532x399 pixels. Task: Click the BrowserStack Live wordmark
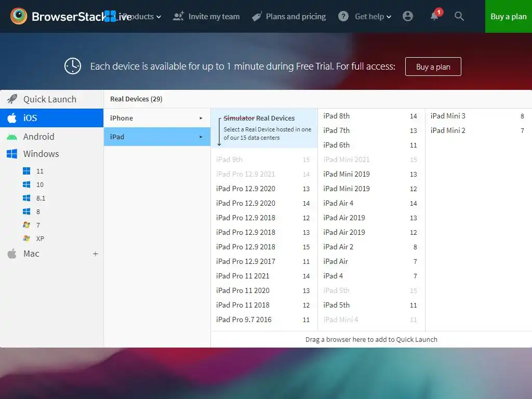point(82,16)
